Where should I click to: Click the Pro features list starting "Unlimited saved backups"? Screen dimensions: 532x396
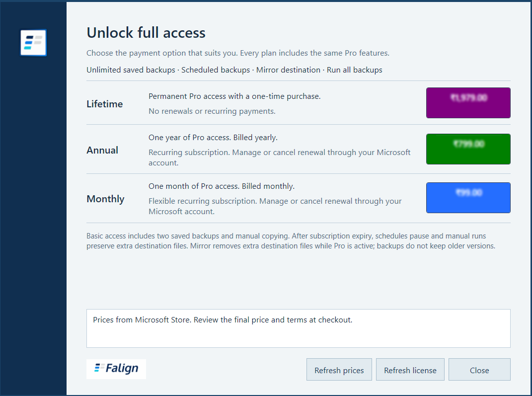pos(234,70)
